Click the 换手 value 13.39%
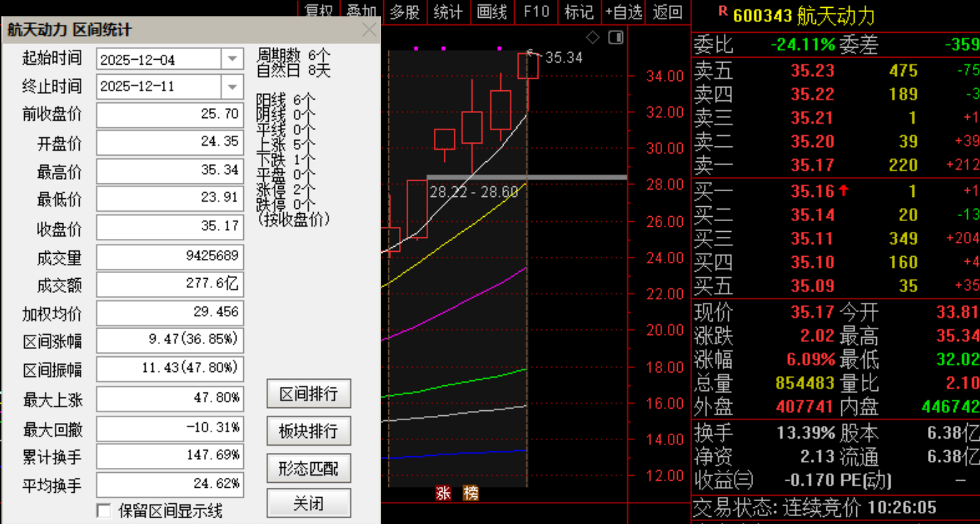 click(806, 433)
